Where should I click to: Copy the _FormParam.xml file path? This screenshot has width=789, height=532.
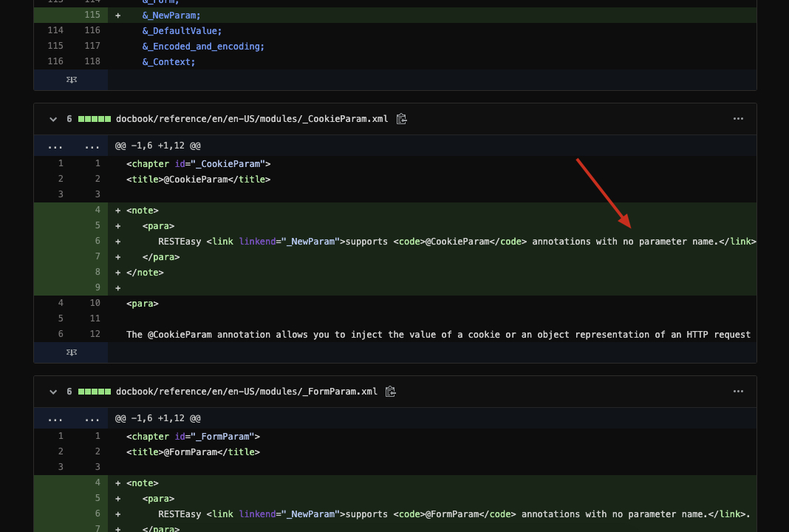pos(391,392)
